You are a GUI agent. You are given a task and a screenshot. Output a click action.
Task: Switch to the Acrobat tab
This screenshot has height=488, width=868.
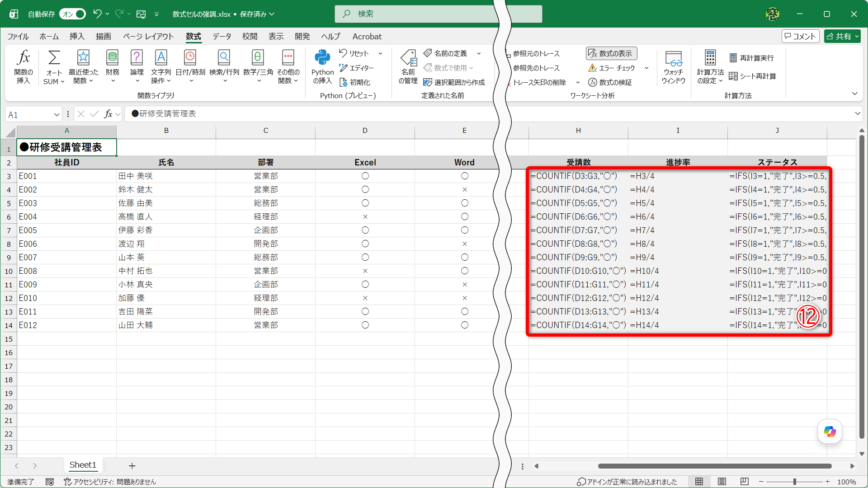[367, 37]
